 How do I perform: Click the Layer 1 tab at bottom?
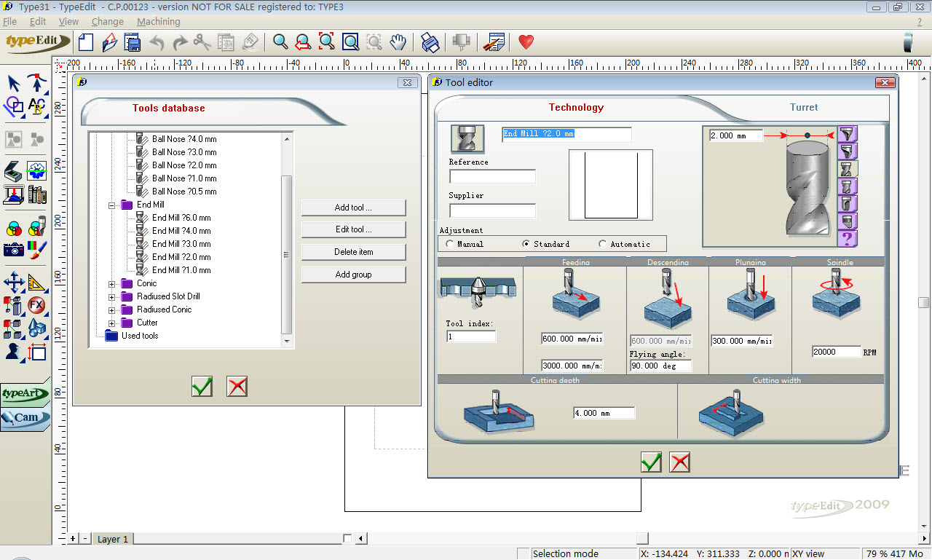tap(113, 539)
